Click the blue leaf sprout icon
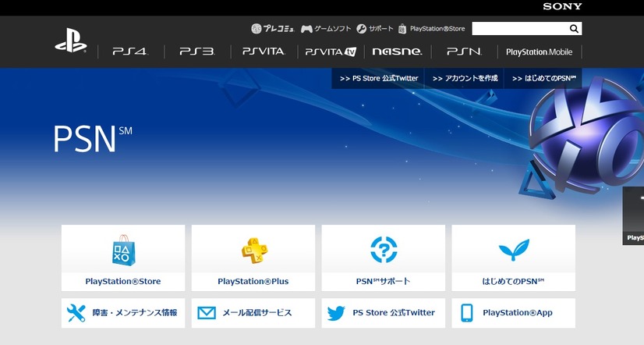The image size is (644, 345). 514,250
